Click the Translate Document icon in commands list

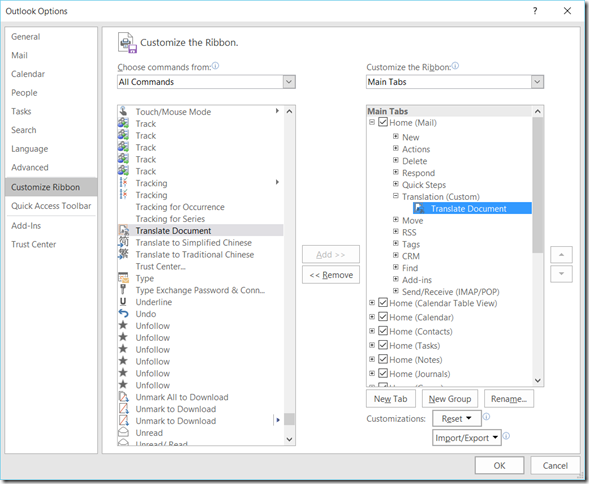tap(123, 230)
